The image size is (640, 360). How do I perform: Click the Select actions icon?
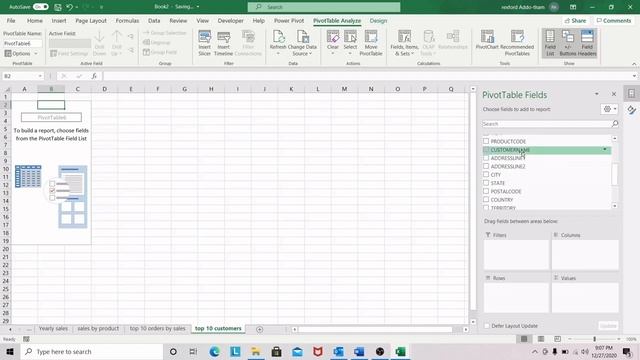(x=350, y=43)
